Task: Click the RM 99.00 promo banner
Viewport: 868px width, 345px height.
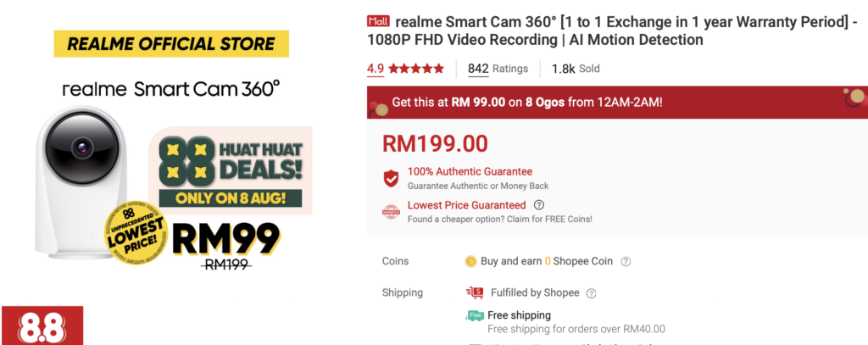Action: (617, 103)
